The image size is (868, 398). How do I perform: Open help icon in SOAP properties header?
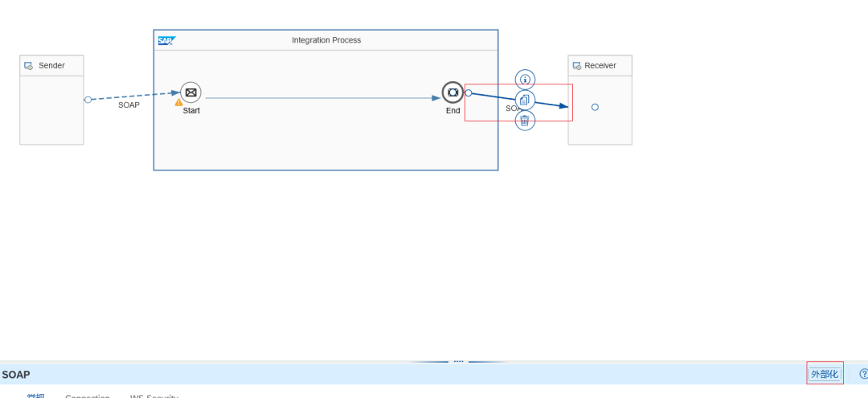coord(863,374)
